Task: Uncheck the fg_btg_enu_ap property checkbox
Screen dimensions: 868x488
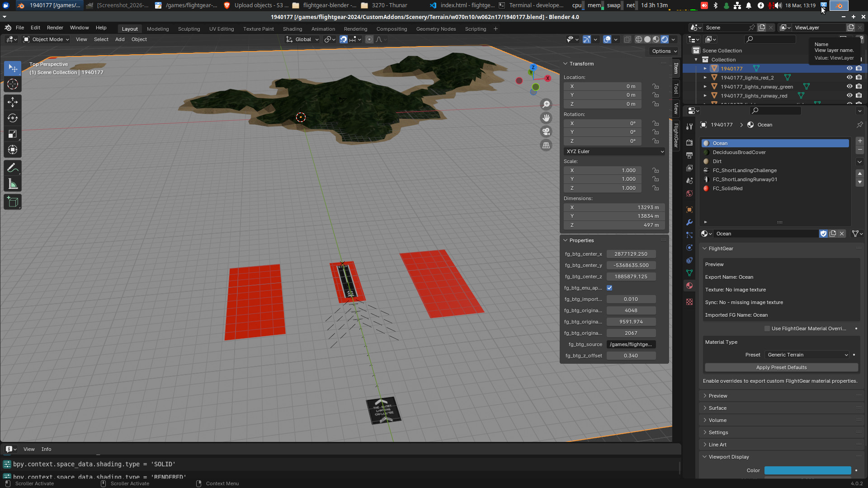Action: coord(609,287)
